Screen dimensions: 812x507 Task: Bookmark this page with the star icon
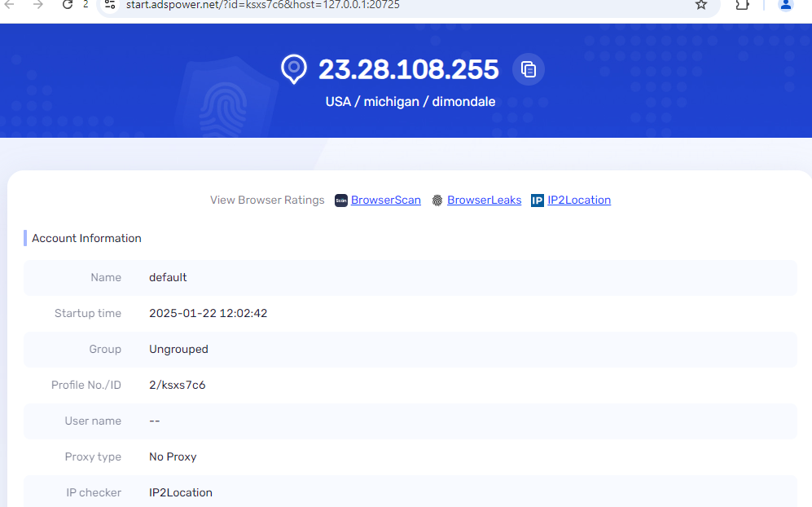pyautogui.click(x=700, y=6)
